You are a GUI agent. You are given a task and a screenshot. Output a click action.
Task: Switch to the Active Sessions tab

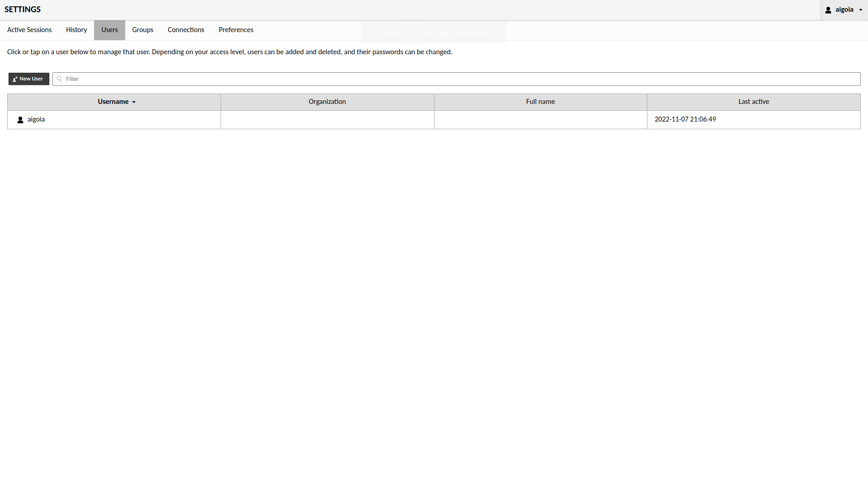pyautogui.click(x=29, y=30)
